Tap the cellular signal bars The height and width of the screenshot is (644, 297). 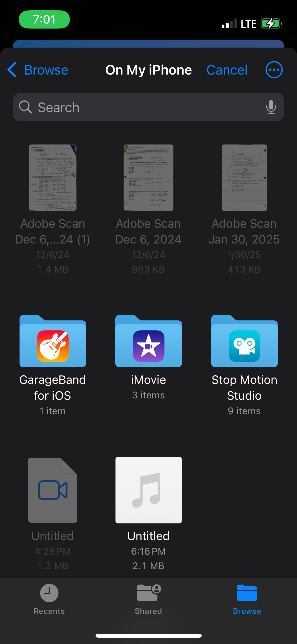pos(229,24)
